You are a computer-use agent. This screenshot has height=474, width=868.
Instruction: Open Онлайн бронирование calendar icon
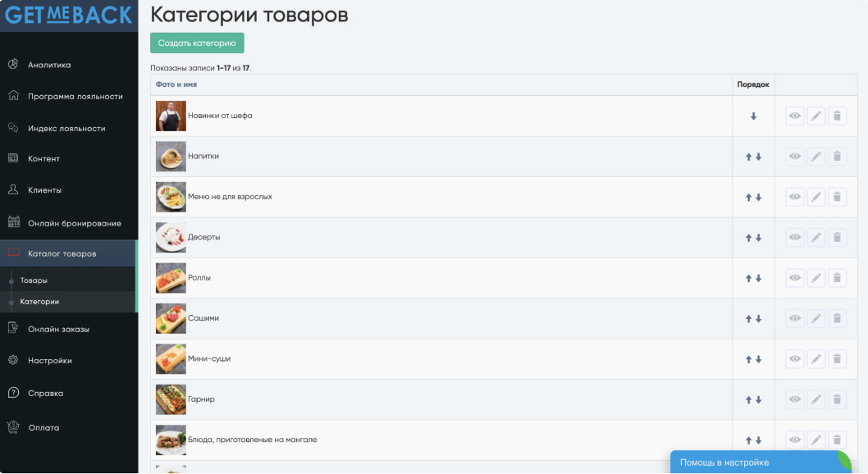pos(13,222)
